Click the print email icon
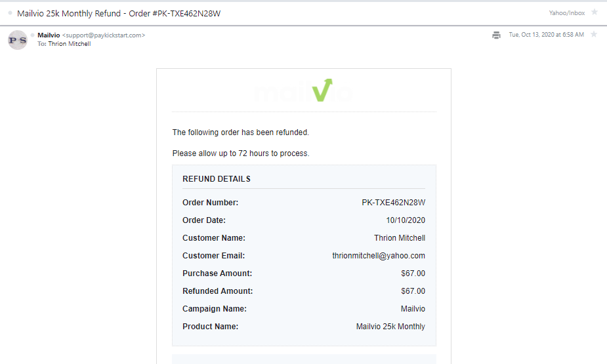 (496, 35)
